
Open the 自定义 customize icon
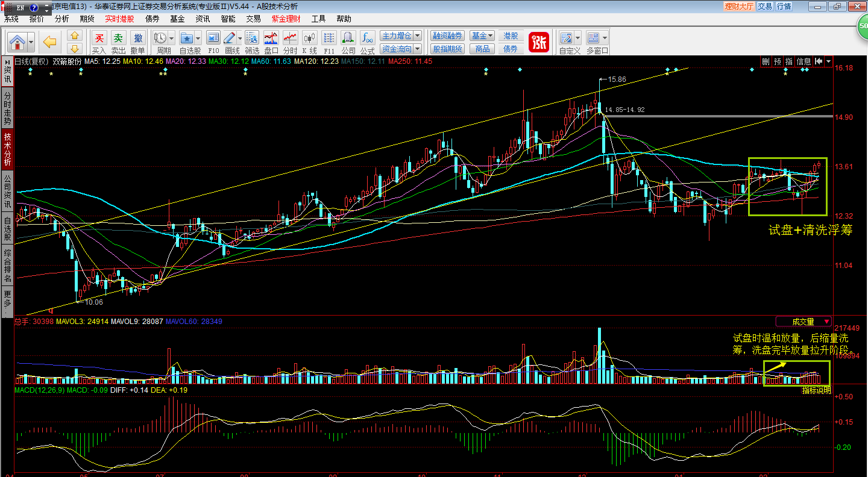pos(566,37)
